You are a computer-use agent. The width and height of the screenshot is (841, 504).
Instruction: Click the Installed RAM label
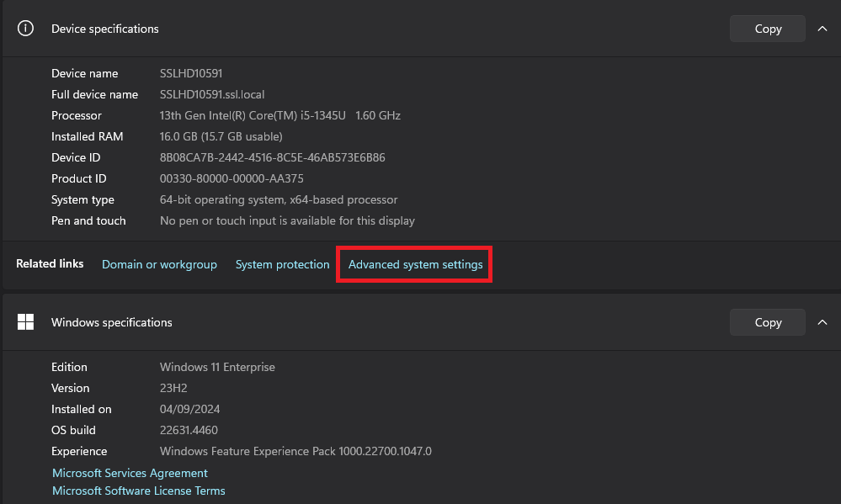pyautogui.click(x=87, y=136)
